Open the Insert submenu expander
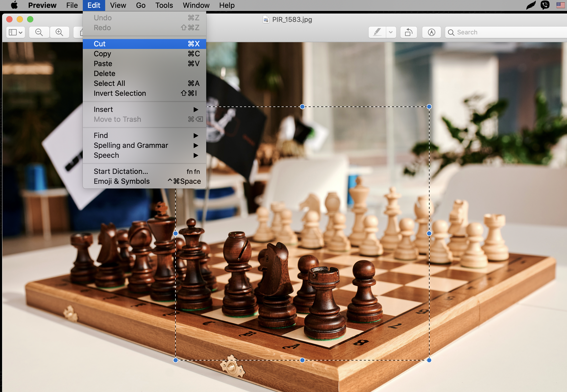The height and width of the screenshot is (392, 567). coord(196,109)
